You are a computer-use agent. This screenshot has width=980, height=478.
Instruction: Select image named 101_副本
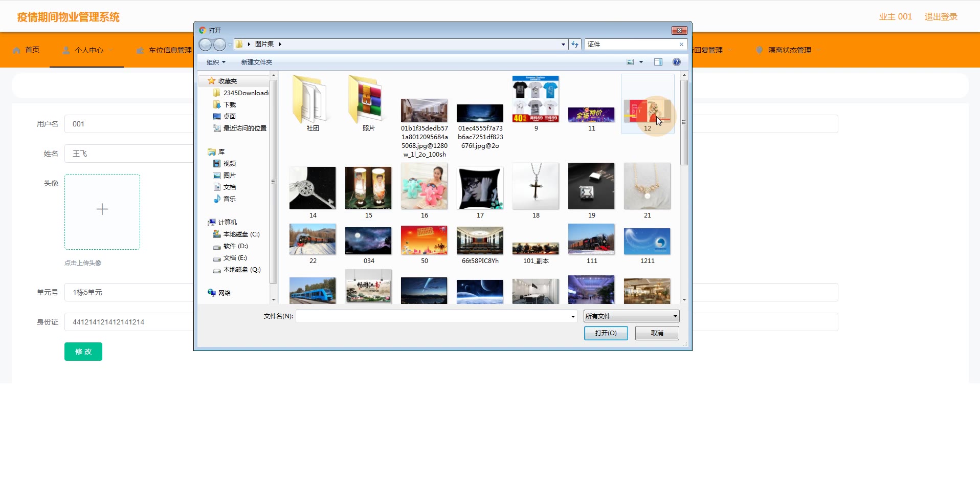pyautogui.click(x=536, y=252)
